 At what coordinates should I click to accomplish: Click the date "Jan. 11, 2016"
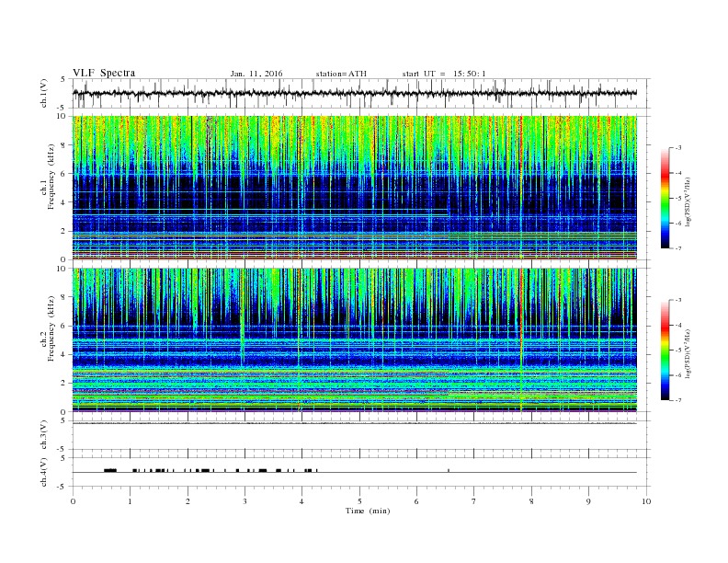tap(256, 74)
